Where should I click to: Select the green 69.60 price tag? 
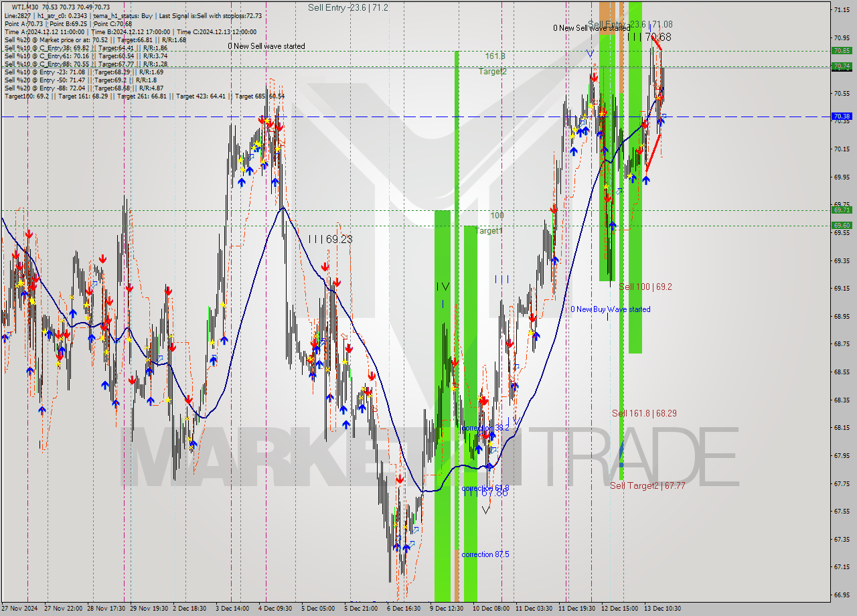click(x=842, y=225)
